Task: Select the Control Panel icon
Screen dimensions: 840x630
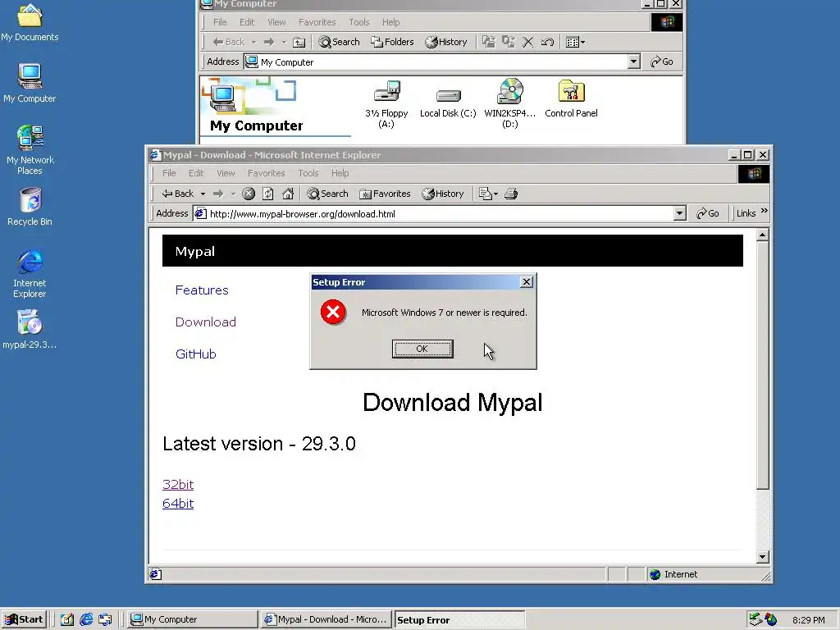Action: [571, 99]
